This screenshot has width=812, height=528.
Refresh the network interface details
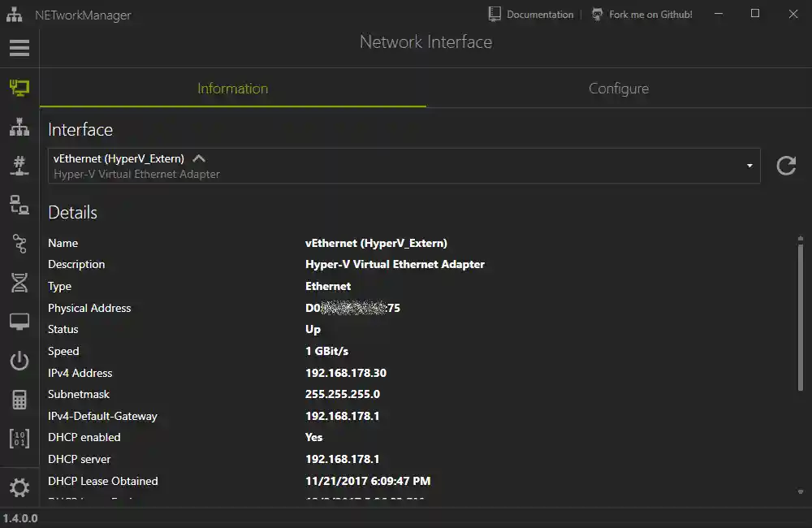click(x=785, y=165)
